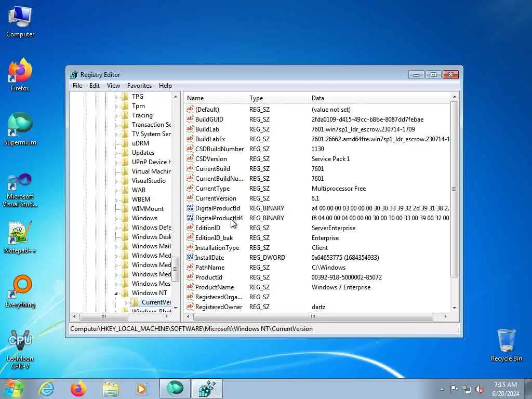Expand the Windows Mail key arrow
Image resolution: width=532 pixels, height=399 pixels.
pos(116,247)
